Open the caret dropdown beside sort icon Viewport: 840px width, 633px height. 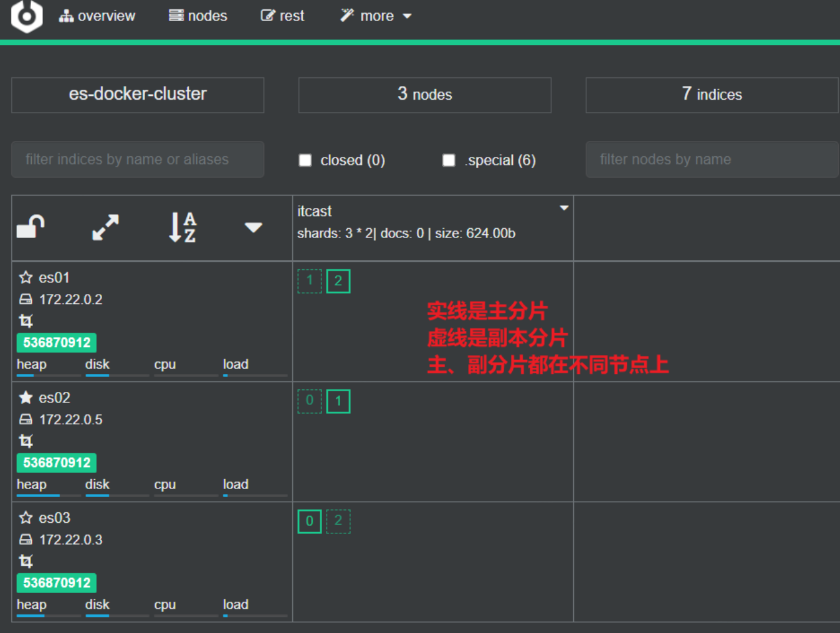click(x=253, y=227)
